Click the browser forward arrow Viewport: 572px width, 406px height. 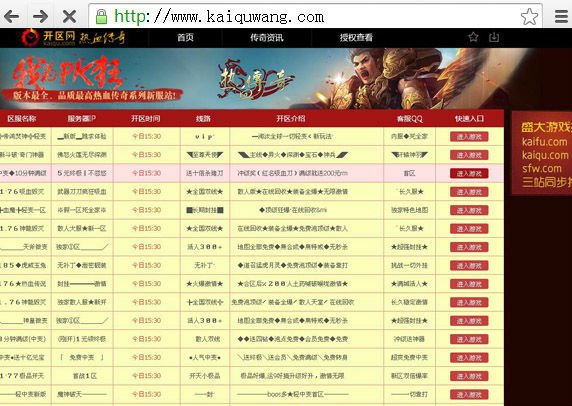[40, 16]
